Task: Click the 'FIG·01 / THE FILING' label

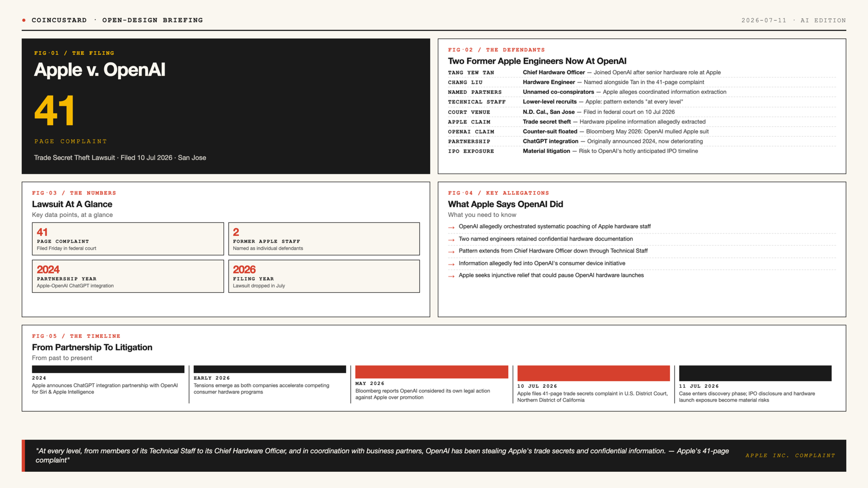Action: tap(74, 53)
